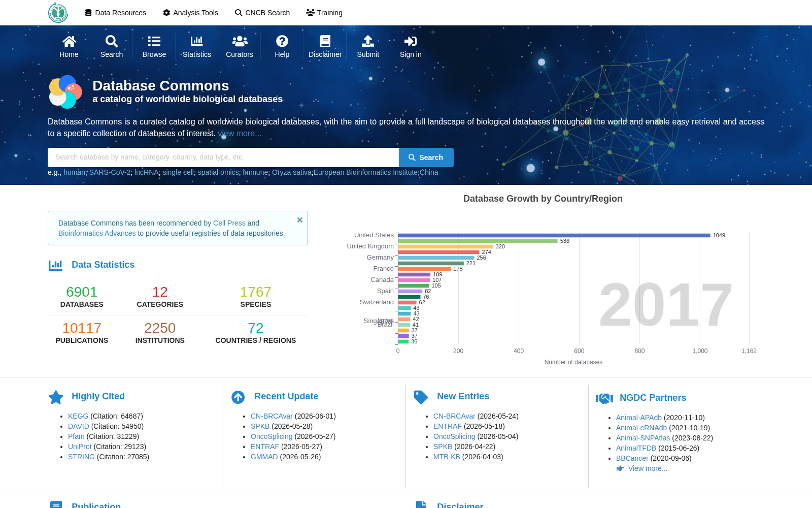Click the green 536 bar in chart

point(478,241)
